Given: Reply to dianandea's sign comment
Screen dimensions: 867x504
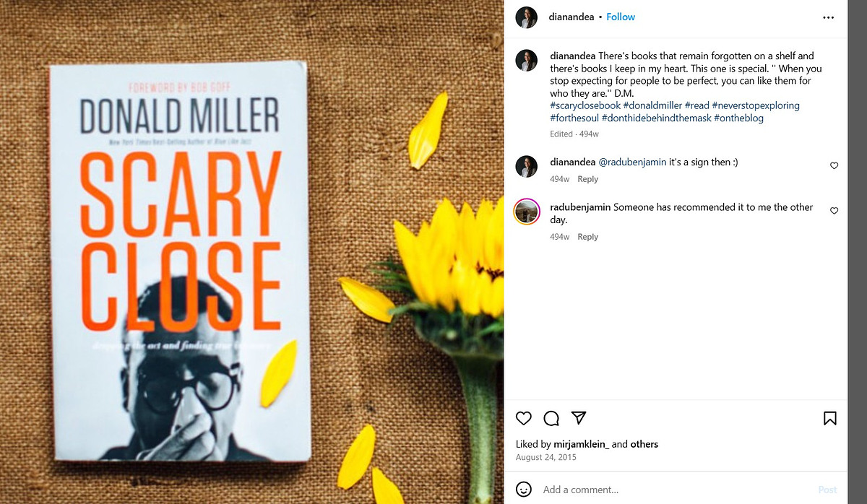Looking at the screenshot, I should pyautogui.click(x=588, y=179).
